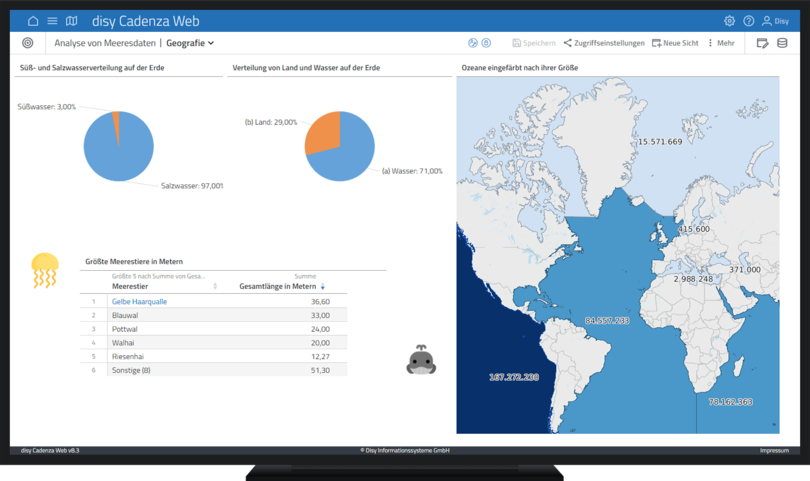
Task: Open the map icon in header
Action: (71, 21)
